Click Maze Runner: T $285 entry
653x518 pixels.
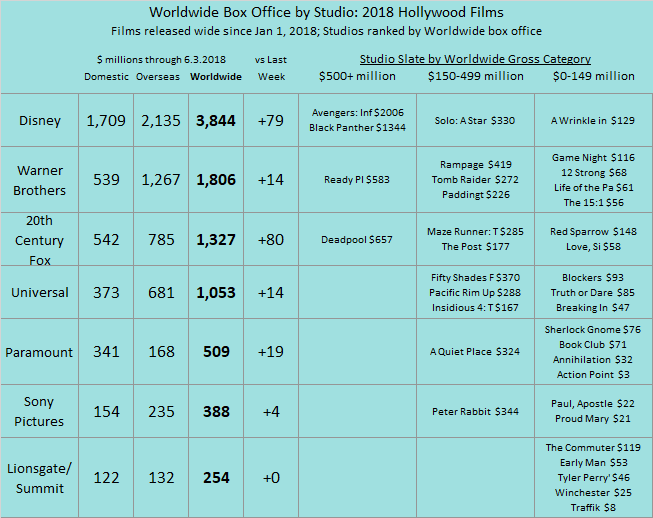pos(475,232)
